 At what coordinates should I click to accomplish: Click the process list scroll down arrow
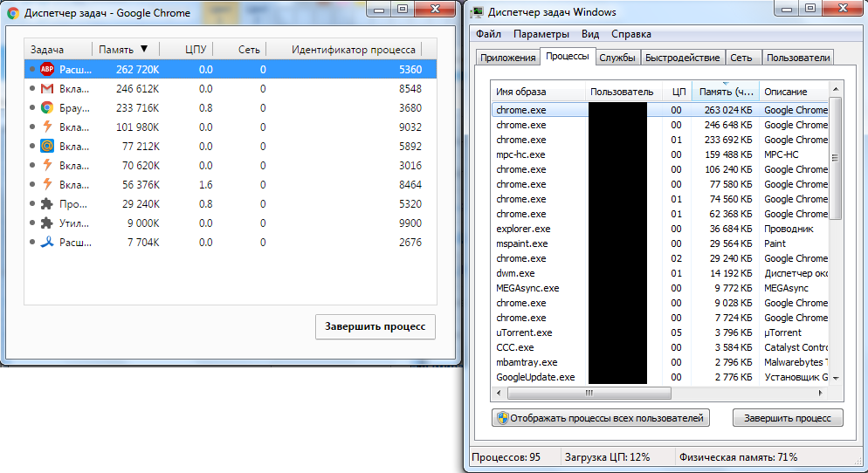[x=836, y=378]
